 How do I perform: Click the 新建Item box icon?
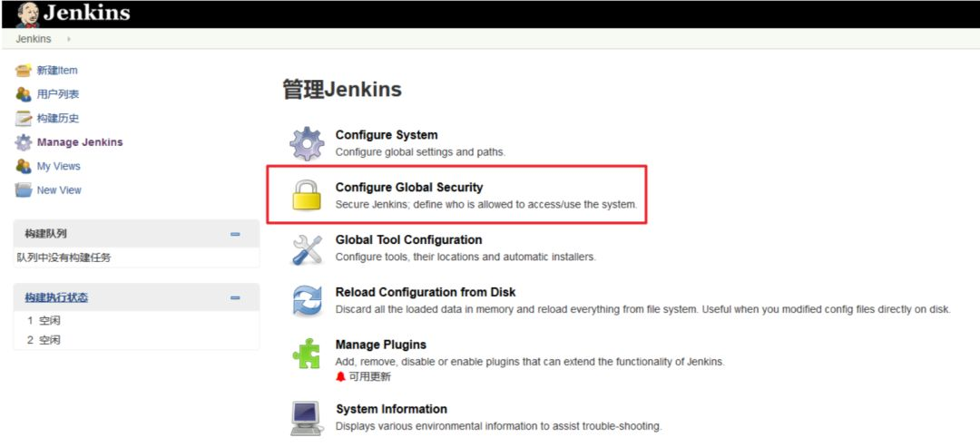pyautogui.click(x=23, y=71)
